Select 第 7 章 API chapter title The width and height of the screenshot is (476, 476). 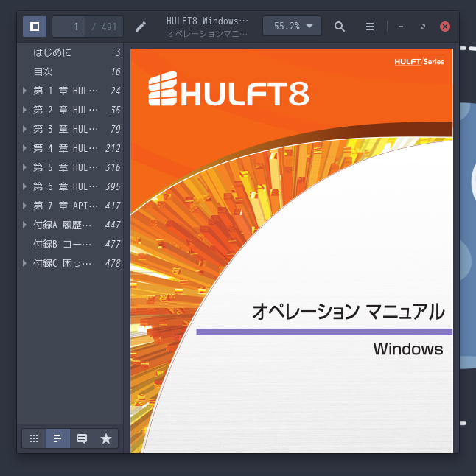[x=66, y=206]
